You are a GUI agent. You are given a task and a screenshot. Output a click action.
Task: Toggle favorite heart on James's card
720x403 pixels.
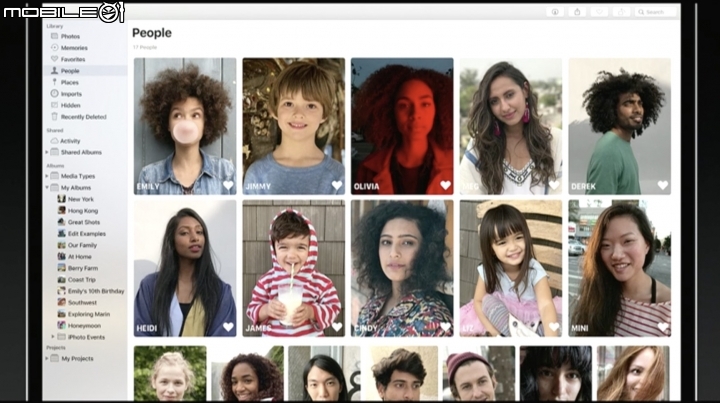[337, 327]
